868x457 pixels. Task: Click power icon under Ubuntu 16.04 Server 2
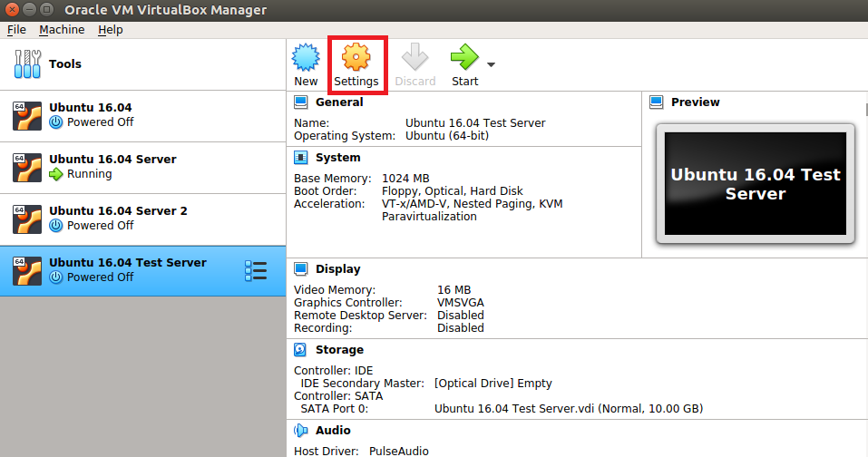tap(56, 226)
